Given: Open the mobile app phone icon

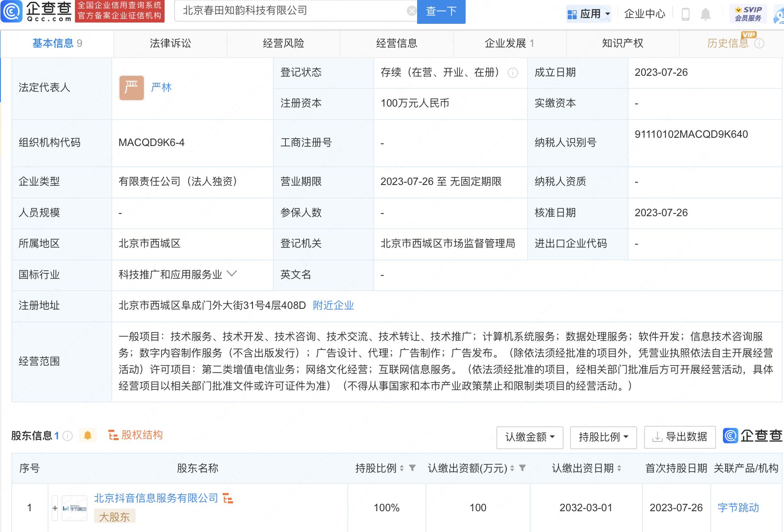Looking at the screenshot, I should coord(685,14).
